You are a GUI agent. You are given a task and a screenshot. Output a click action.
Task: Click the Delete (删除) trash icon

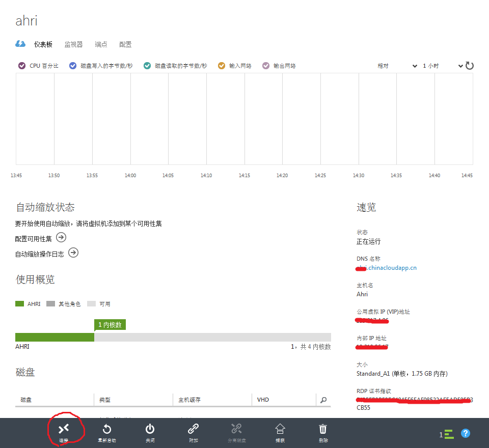(x=323, y=429)
